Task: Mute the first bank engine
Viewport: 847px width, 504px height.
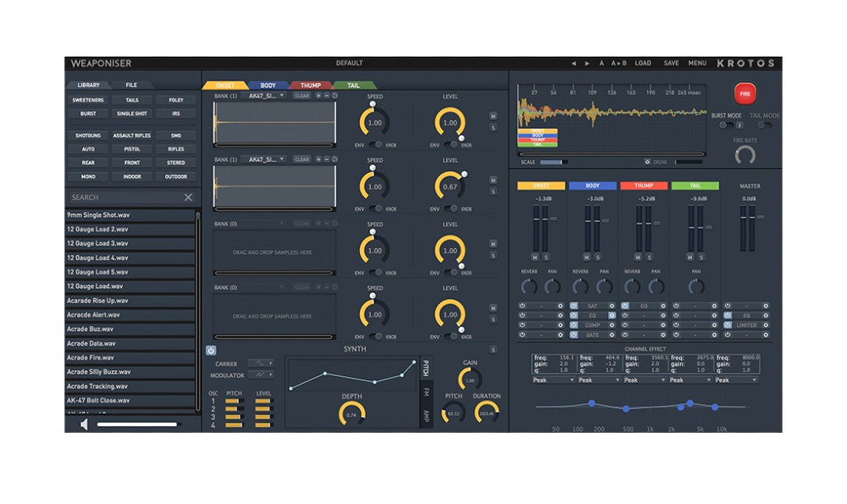Action: click(x=493, y=116)
